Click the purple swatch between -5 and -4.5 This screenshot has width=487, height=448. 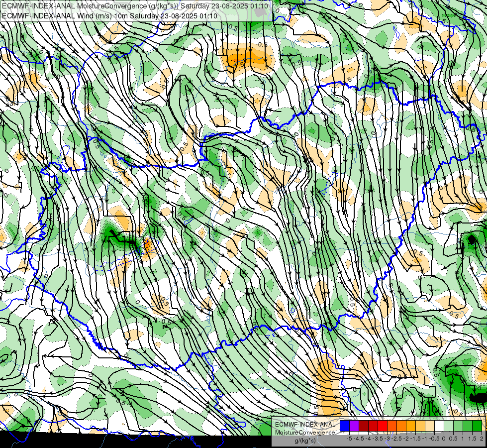click(x=354, y=426)
